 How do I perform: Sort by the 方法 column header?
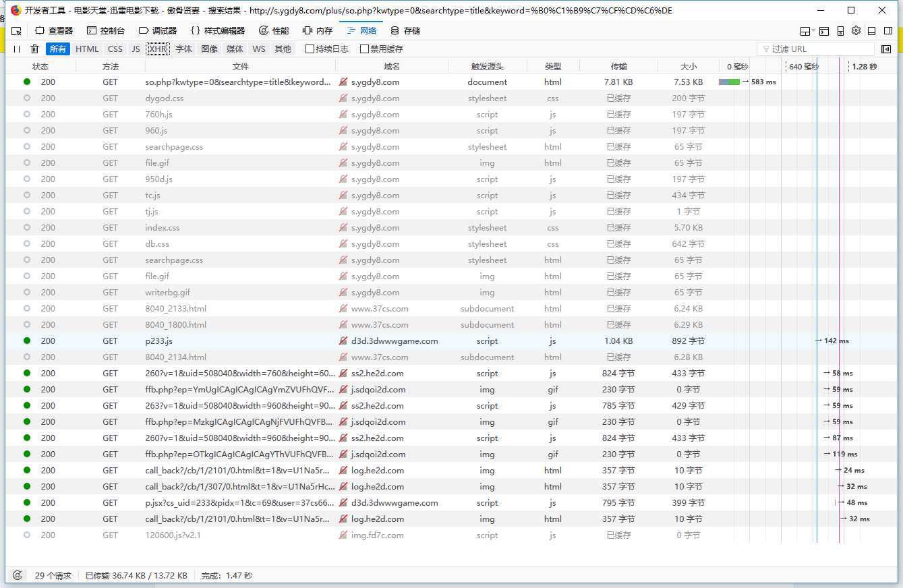click(x=111, y=66)
